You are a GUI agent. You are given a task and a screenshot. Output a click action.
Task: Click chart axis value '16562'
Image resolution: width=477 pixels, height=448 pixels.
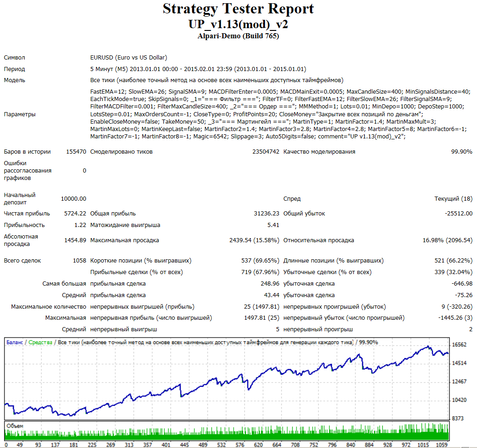459,345
